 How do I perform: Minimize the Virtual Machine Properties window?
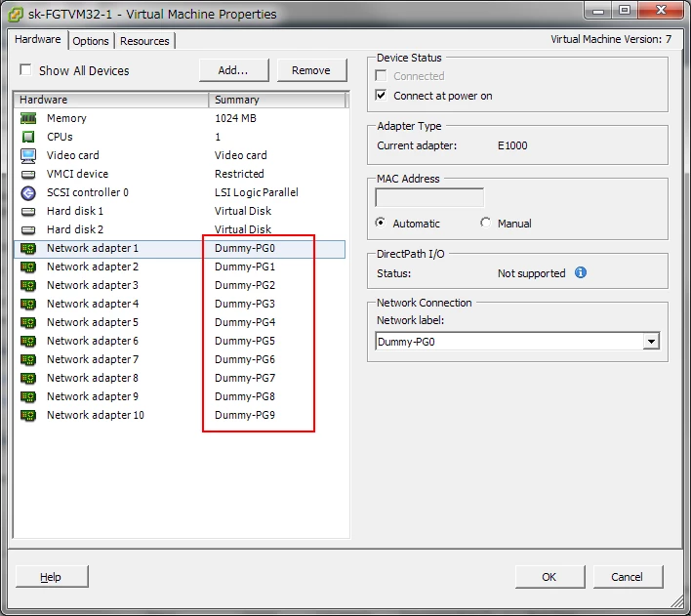(598, 11)
